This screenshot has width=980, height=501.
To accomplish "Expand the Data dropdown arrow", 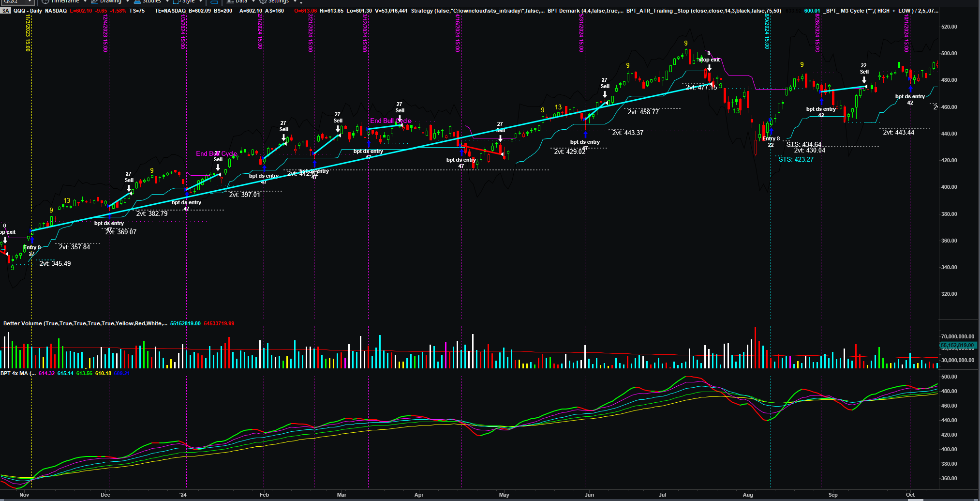I will 253,1.
